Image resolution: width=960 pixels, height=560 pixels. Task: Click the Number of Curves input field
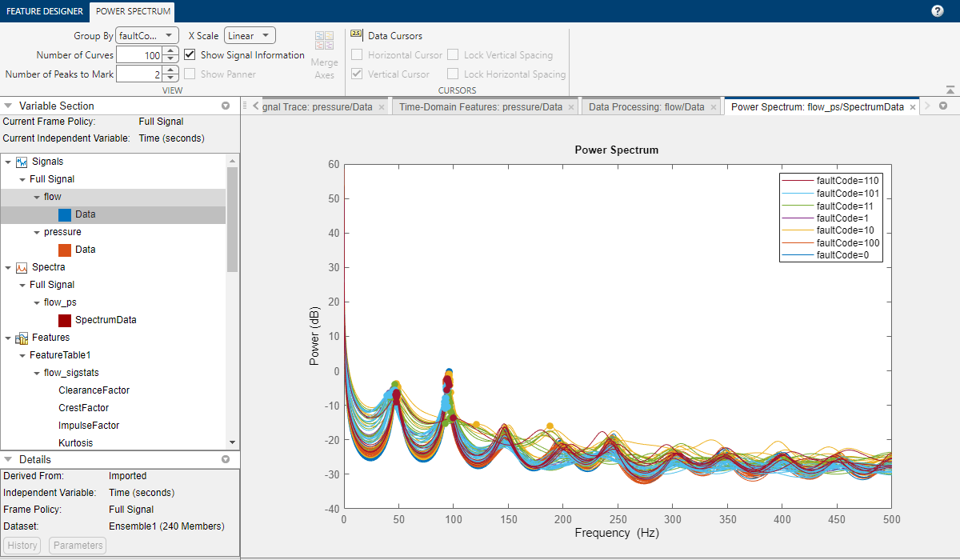[x=138, y=55]
